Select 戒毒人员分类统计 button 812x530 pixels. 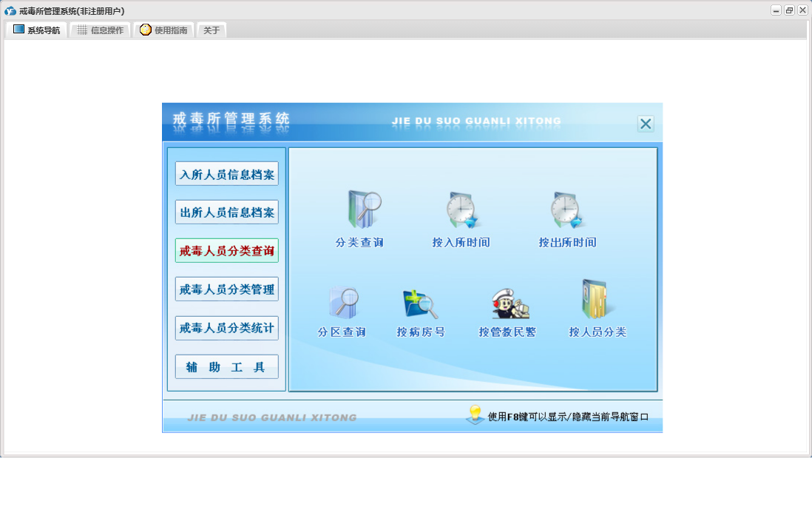click(x=227, y=328)
